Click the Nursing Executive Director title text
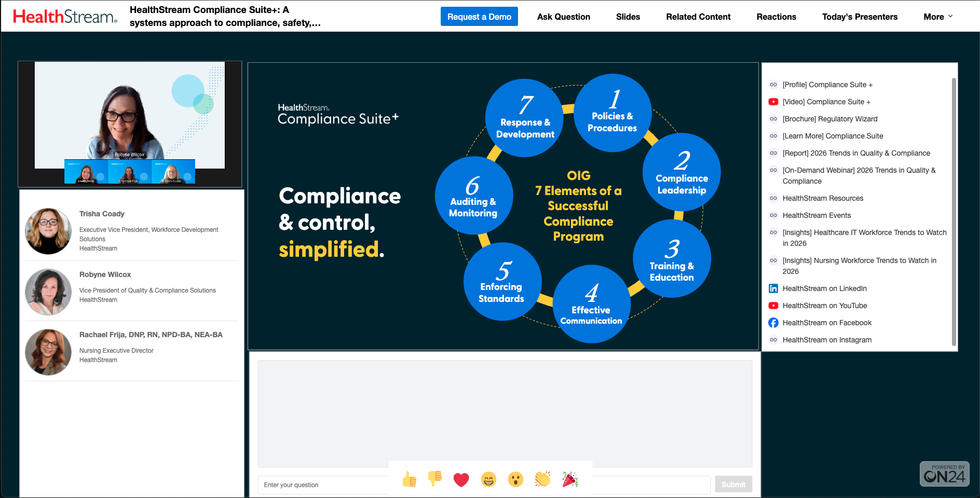980x498 pixels. point(116,351)
